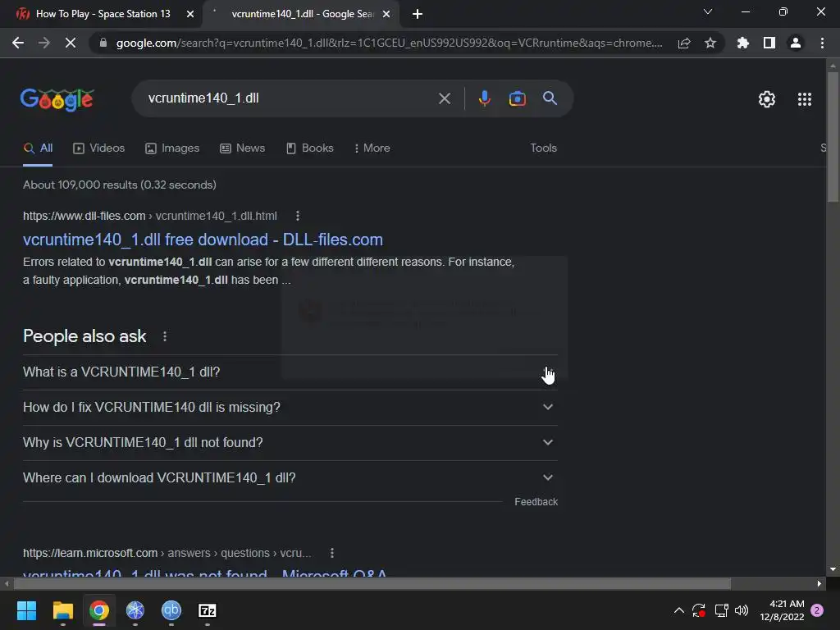Open search Tools
Screen dimensions: 840x630
(x=543, y=148)
